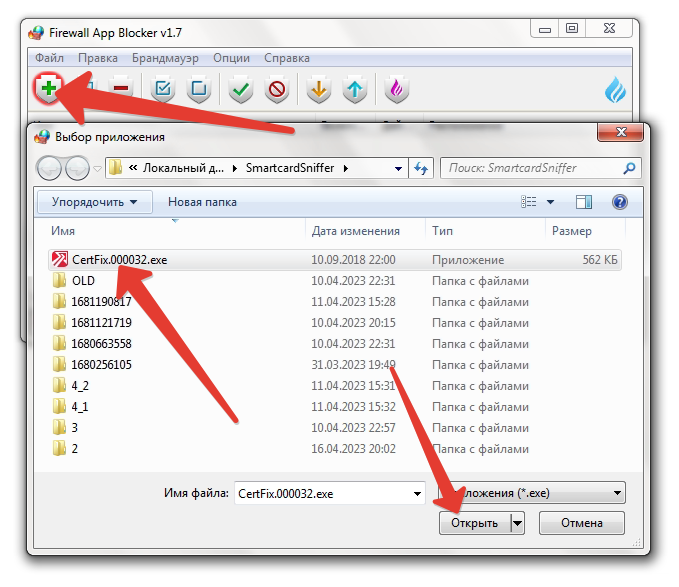Refresh the folder view in file dialog
The image size is (679, 587).
[421, 168]
